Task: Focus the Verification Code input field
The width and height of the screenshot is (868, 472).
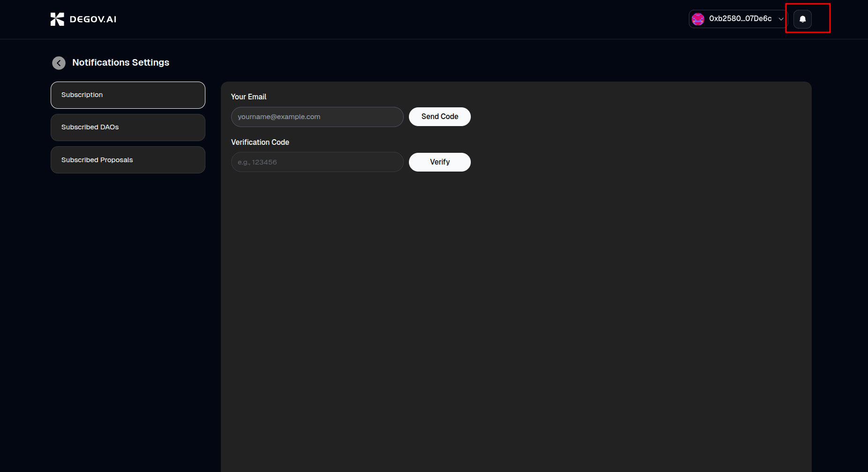Action: 317,162
